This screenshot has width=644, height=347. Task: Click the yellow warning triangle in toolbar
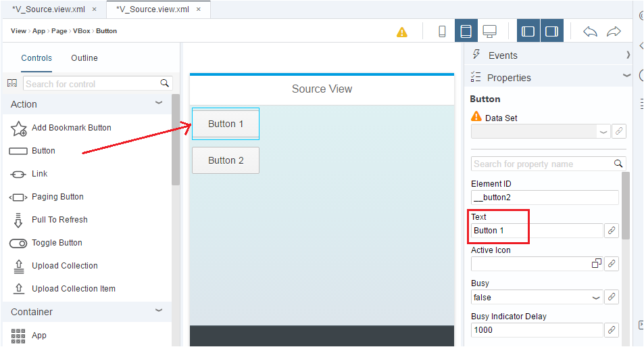[x=401, y=32]
